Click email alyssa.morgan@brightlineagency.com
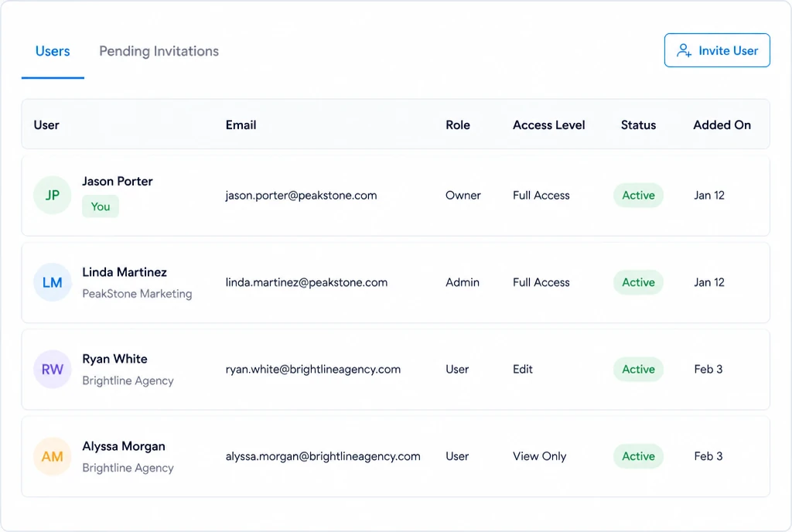Screen dimensions: 792x532 point(323,456)
